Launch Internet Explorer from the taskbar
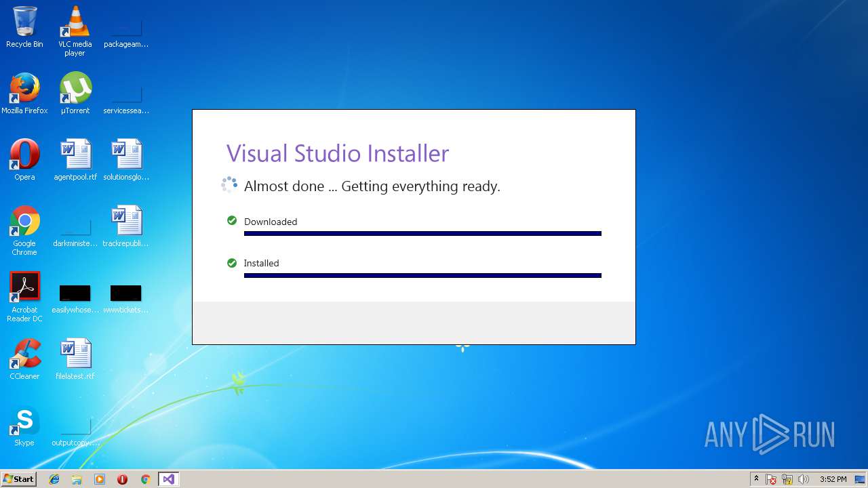The height and width of the screenshot is (488, 868). point(54,479)
